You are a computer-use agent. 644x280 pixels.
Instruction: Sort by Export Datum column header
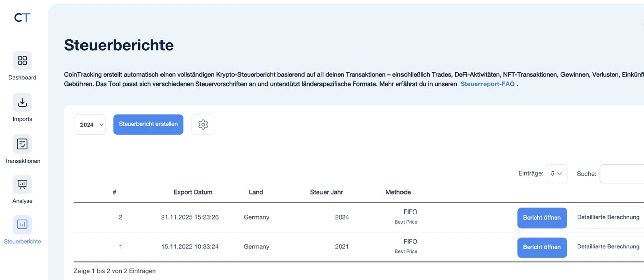pyautogui.click(x=193, y=192)
